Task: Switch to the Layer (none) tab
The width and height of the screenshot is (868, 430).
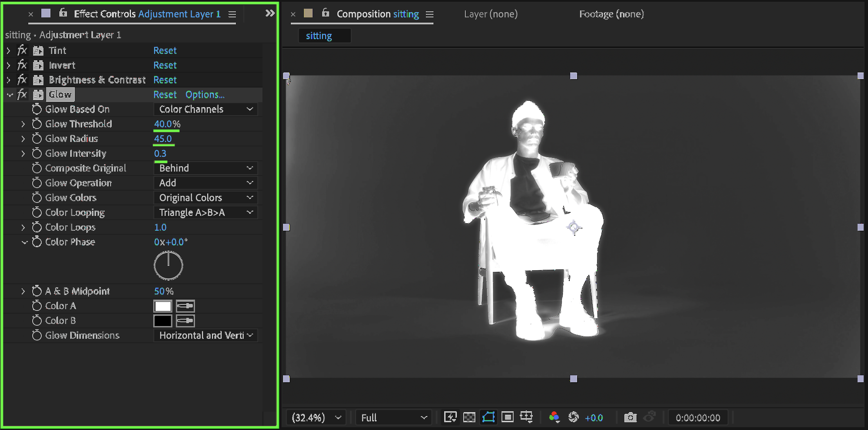Action: [491, 14]
